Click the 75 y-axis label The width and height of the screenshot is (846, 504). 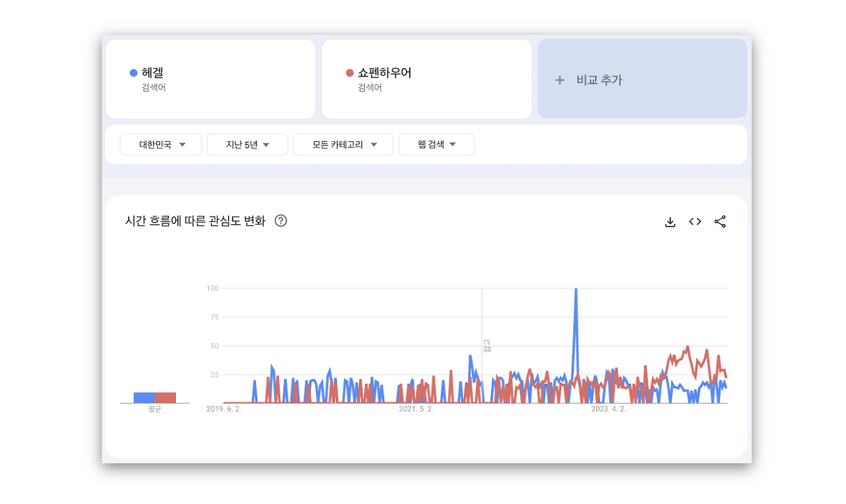[x=214, y=317]
